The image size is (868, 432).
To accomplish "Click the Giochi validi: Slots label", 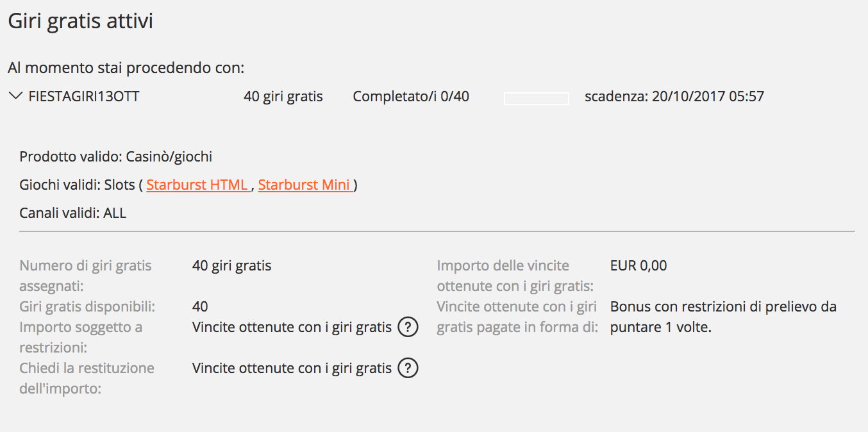I will 77,185.
